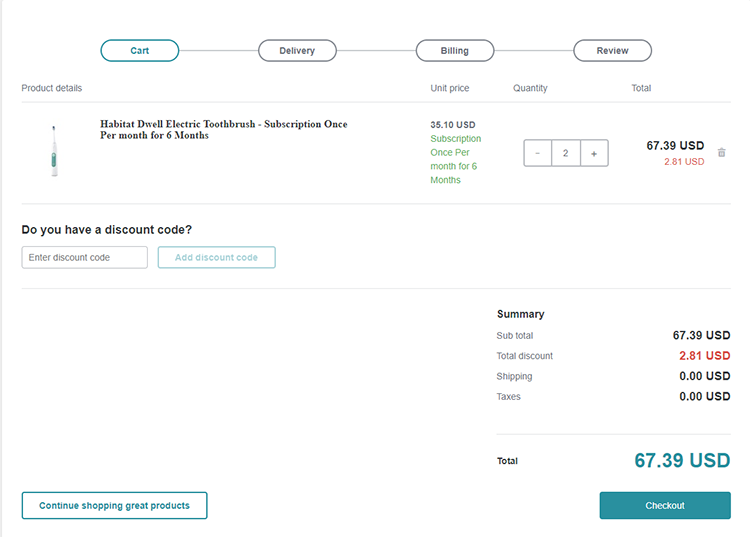Open the Cart step
Viewport: 750px width, 537px height.
point(140,51)
